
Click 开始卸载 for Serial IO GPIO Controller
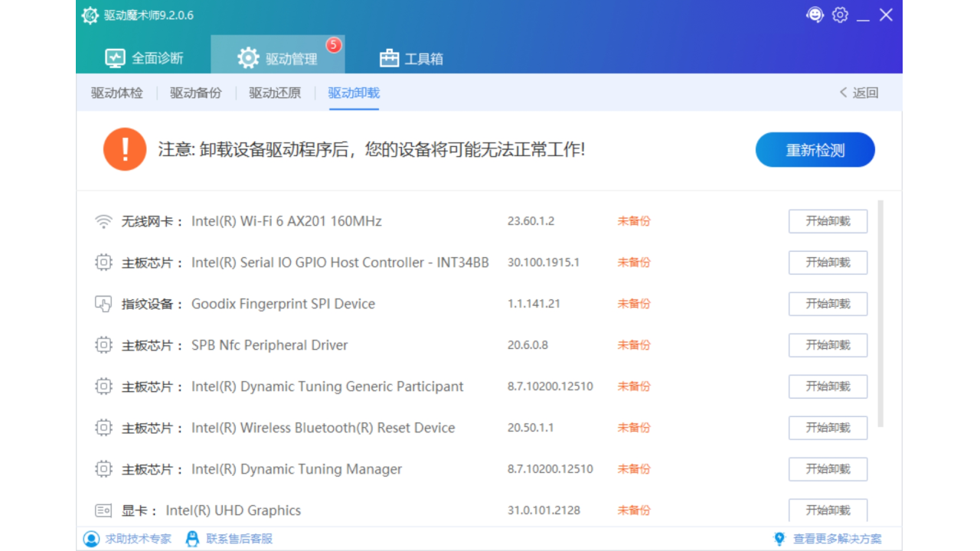click(828, 262)
